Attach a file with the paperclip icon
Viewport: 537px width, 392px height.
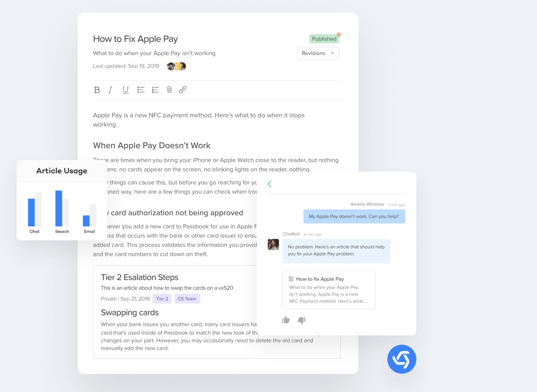(x=169, y=90)
